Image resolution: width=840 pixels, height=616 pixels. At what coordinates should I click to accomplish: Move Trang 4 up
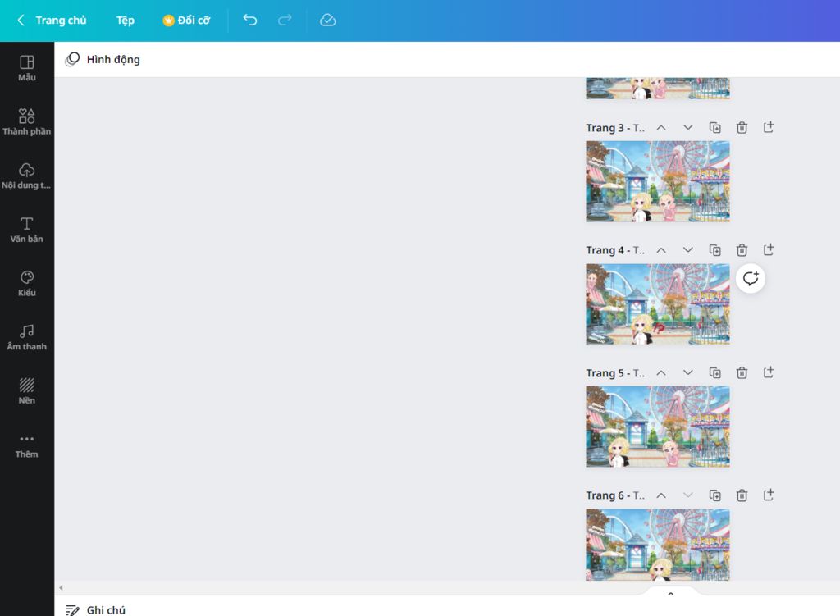661,250
